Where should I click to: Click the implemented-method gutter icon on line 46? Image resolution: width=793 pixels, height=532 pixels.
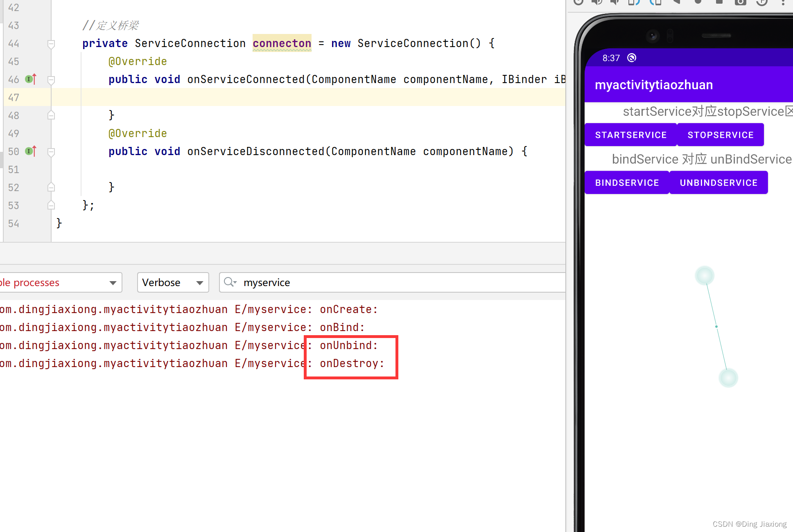point(31,79)
